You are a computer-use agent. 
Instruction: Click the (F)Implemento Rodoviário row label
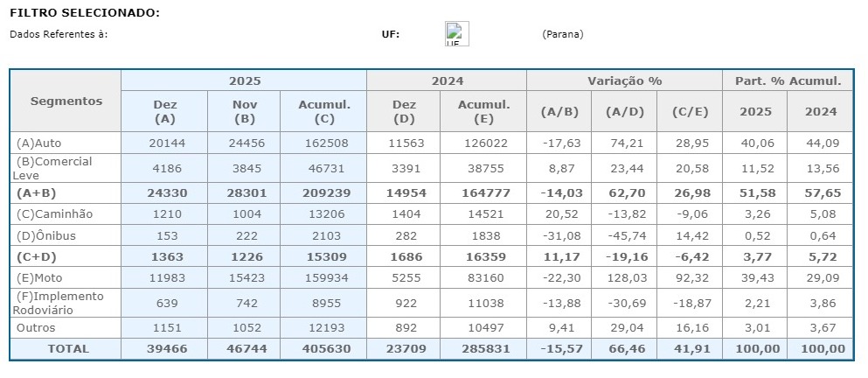tap(59, 303)
